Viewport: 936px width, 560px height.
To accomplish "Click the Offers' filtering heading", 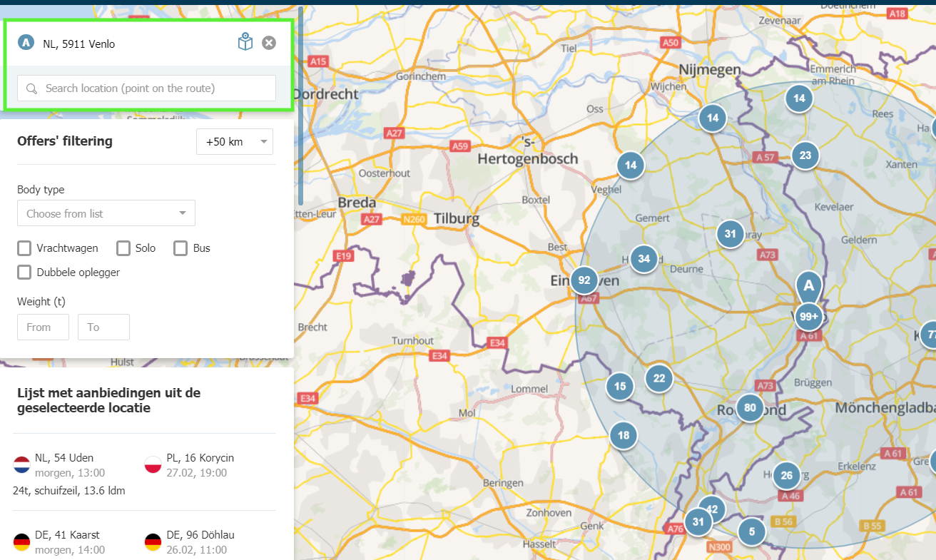I will click(65, 141).
